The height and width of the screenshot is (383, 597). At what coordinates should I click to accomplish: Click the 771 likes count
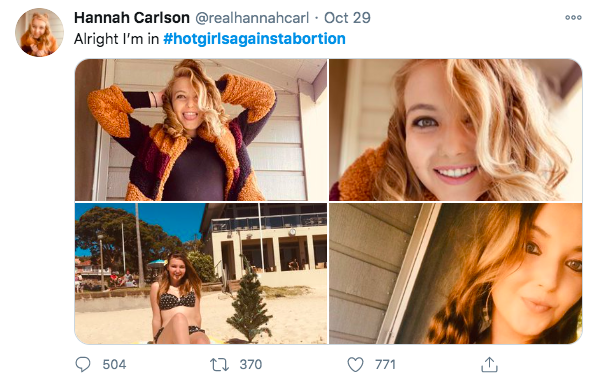[385, 365]
